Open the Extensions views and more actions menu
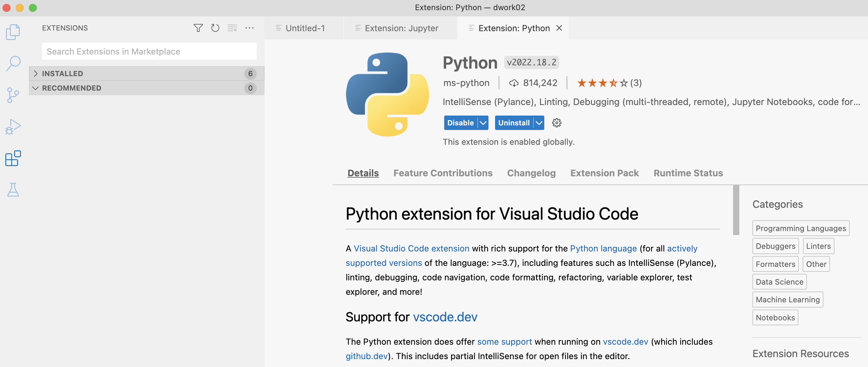 250,28
